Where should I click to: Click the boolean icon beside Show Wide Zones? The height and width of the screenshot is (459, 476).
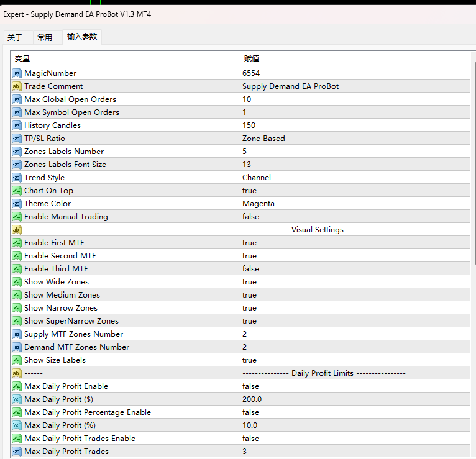17,282
